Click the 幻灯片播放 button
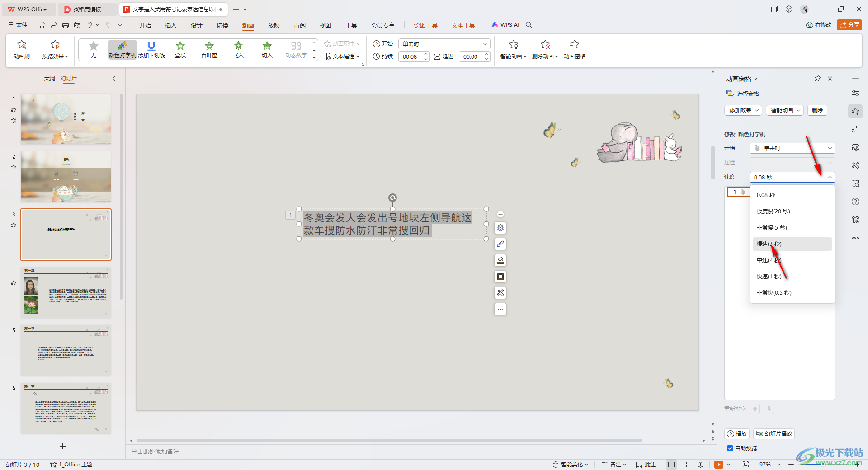 [774, 434]
